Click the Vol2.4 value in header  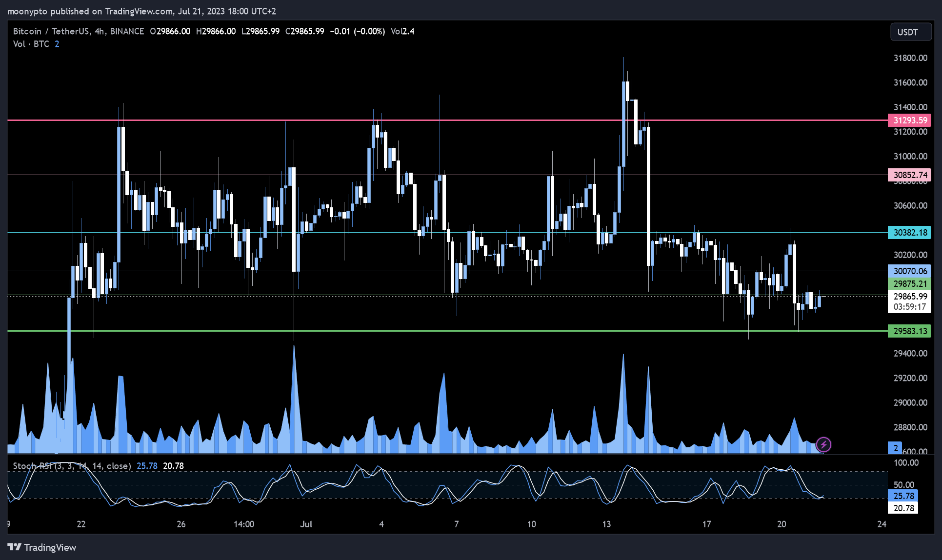pyautogui.click(x=402, y=31)
